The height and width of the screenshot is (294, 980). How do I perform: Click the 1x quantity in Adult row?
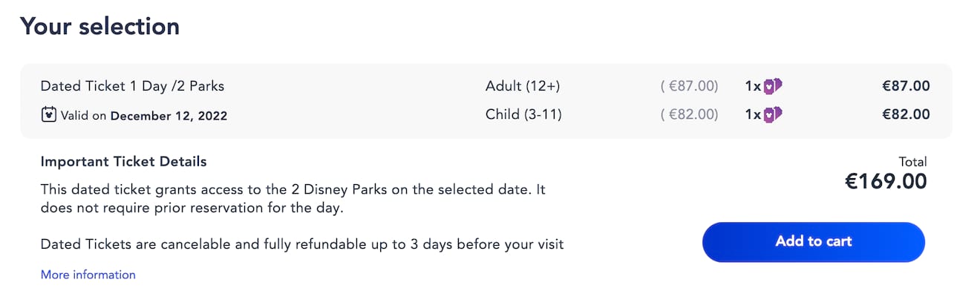(753, 86)
